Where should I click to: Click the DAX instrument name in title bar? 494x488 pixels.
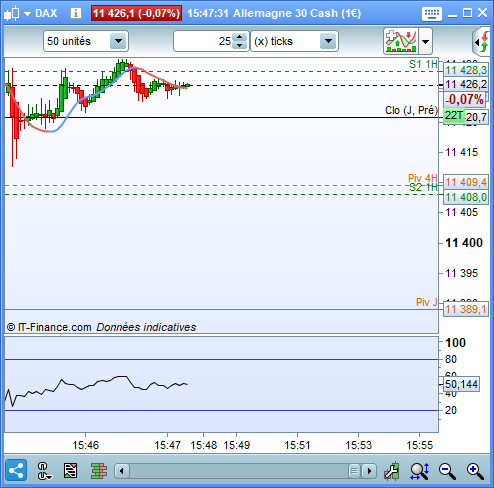pyautogui.click(x=46, y=13)
